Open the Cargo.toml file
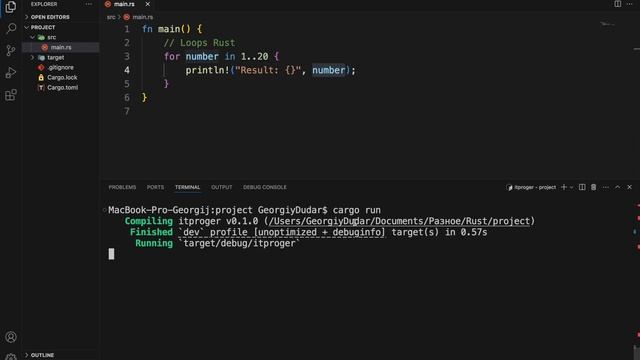Viewport: 640px width, 360px height. tap(62, 88)
